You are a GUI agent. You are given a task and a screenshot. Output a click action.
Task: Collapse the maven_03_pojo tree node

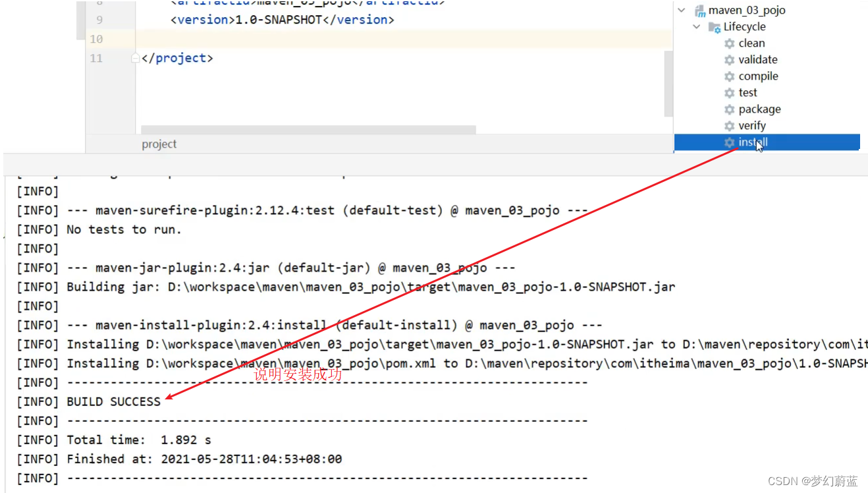pyautogui.click(x=682, y=11)
